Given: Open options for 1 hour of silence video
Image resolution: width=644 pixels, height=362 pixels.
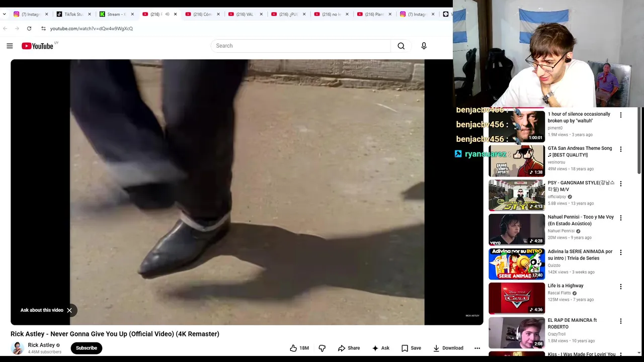Looking at the screenshot, I should coord(620,115).
